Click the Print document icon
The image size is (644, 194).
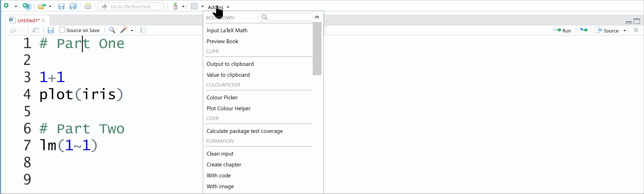88,6
